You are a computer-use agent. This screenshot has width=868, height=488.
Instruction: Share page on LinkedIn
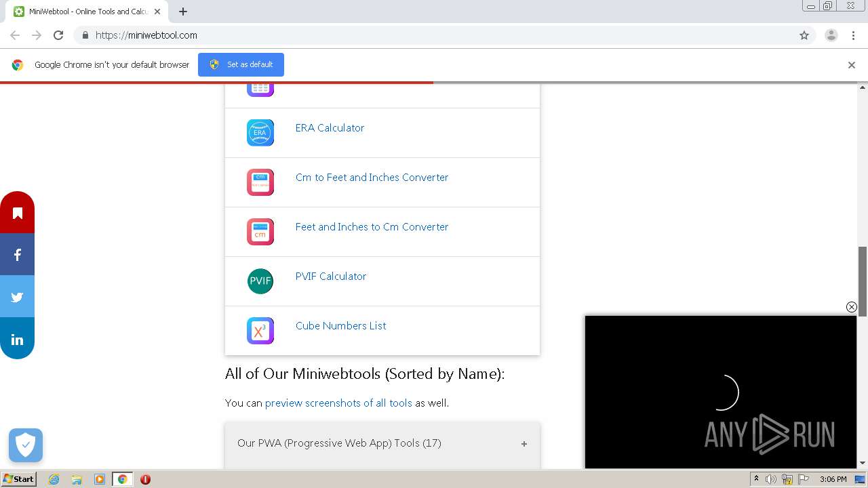(17, 339)
